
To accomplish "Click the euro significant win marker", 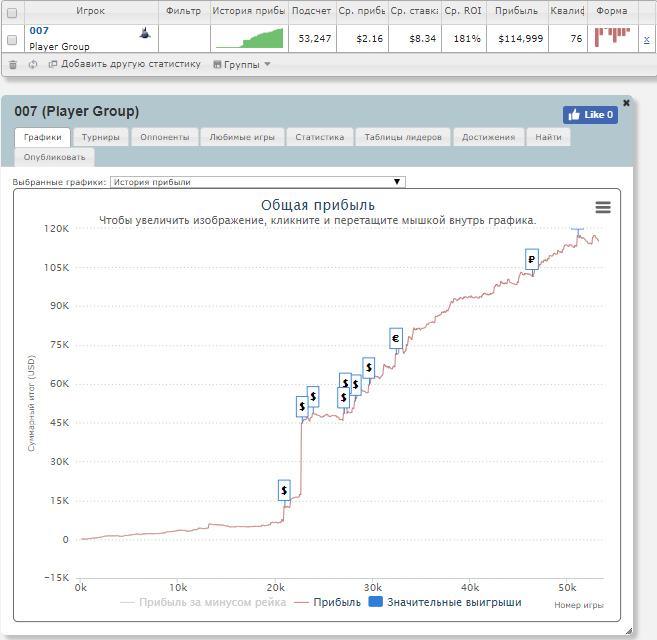I will (x=396, y=338).
